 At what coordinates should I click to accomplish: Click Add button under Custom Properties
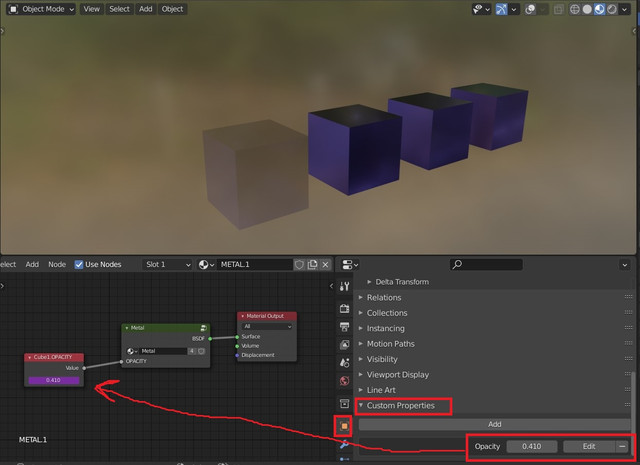point(494,424)
